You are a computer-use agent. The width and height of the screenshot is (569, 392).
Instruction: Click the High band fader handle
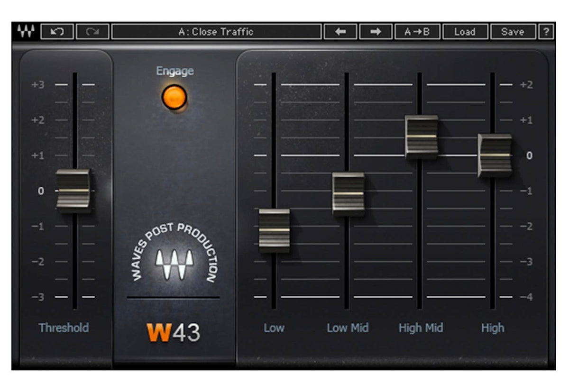coord(495,155)
